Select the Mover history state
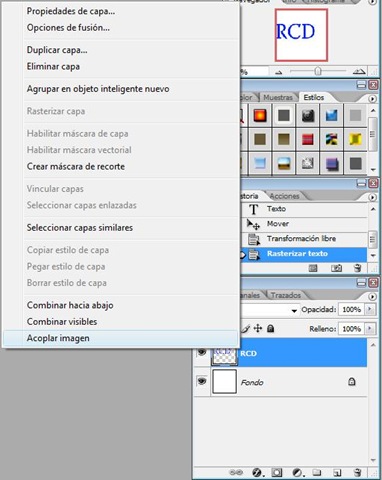This screenshot has height=480, width=382. (x=303, y=224)
